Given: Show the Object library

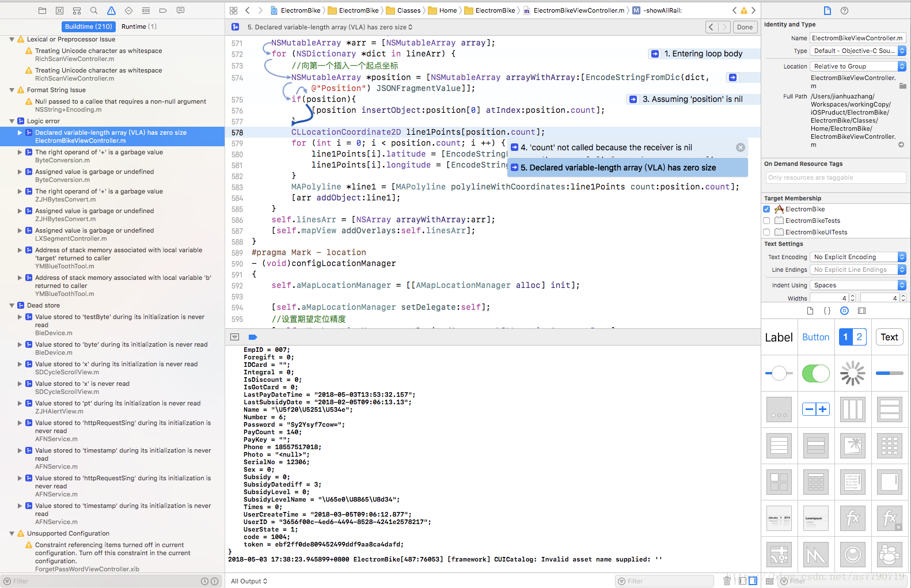Looking at the screenshot, I should [x=844, y=310].
